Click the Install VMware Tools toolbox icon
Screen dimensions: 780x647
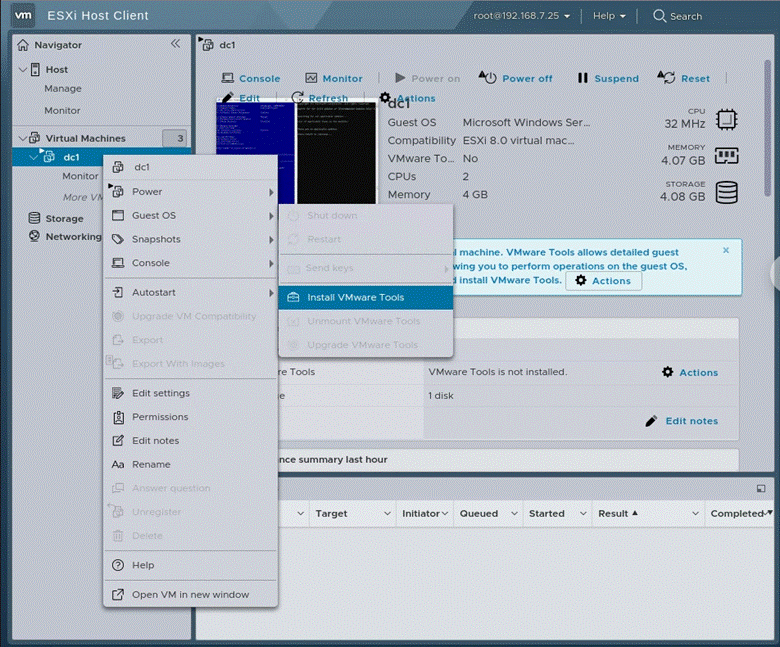tap(293, 297)
